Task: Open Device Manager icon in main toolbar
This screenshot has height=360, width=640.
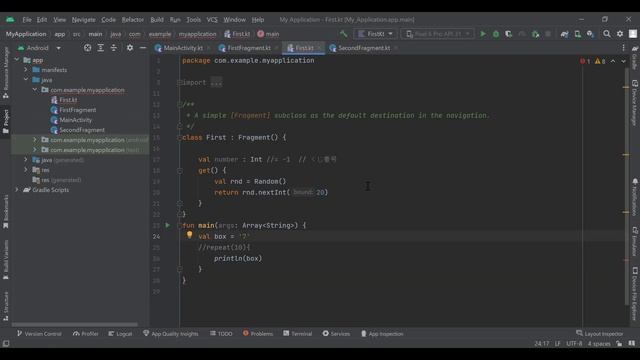Action: pyautogui.click(x=578, y=34)
